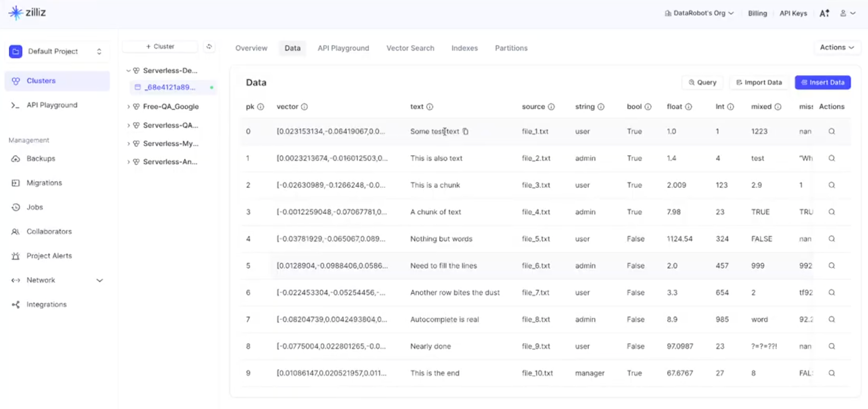The height and width of the screenshot is (409, 868).
Task: Switch to the Vector Search tab
Action: [410, 48]
